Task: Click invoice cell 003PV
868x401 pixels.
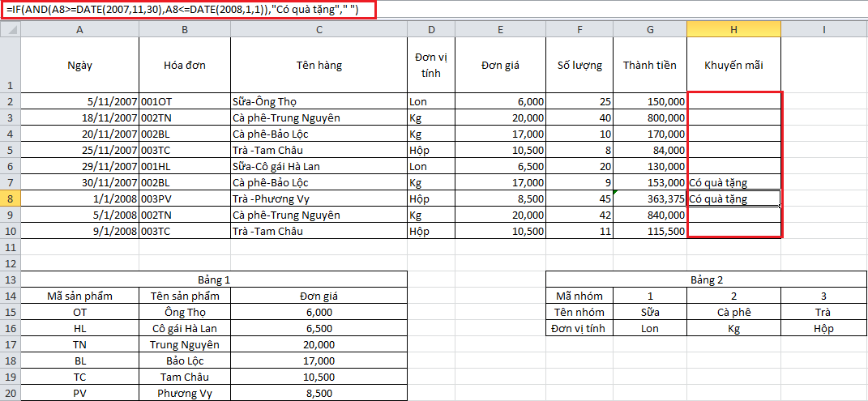Action: click(x=185, y=198)
